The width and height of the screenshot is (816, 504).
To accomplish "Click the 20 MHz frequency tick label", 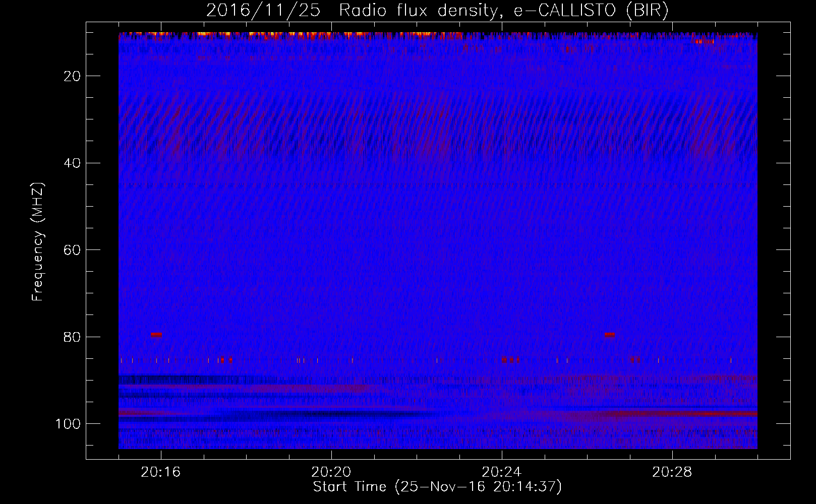I will coord(73,76).
